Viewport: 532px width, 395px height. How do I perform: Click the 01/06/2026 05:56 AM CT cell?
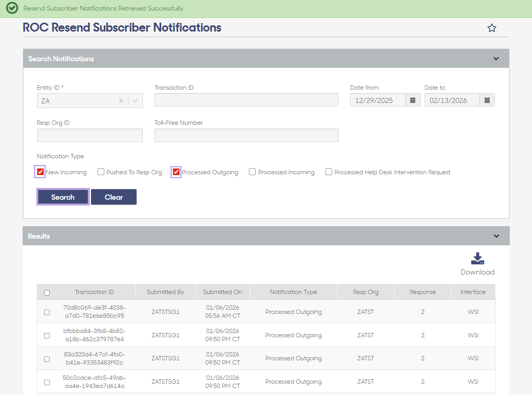click(x=222, y=312)
